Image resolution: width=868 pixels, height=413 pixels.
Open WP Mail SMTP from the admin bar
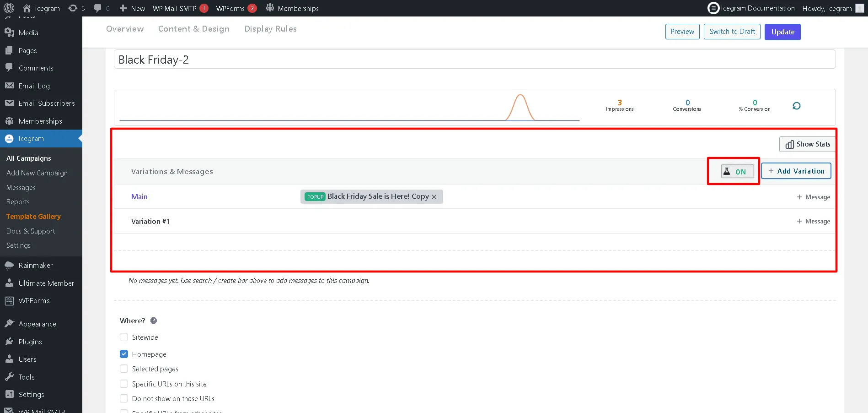coord(180,8)
